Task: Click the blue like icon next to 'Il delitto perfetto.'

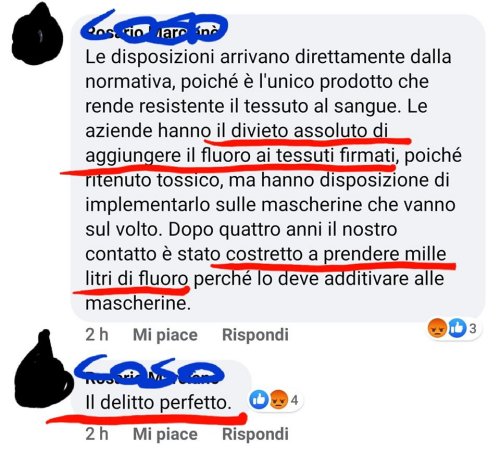Action: click(259, 399)
